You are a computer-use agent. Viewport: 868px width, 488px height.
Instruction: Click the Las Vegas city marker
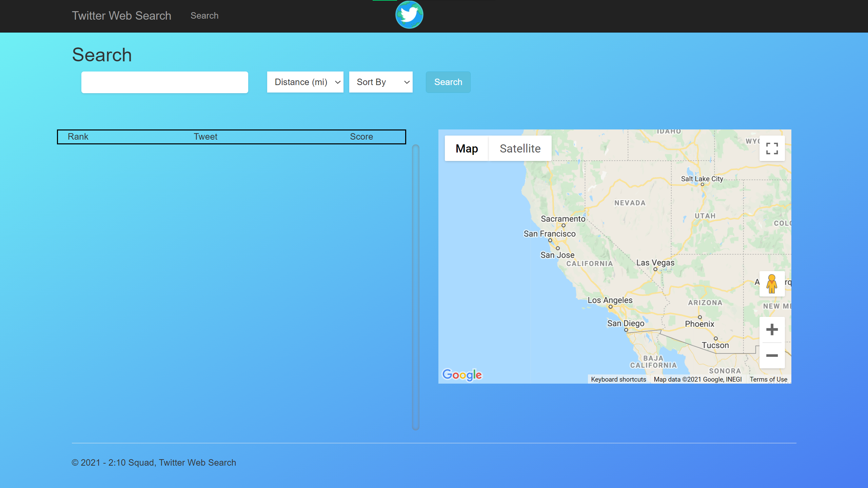pyautogui.click(x=655, y=269)
